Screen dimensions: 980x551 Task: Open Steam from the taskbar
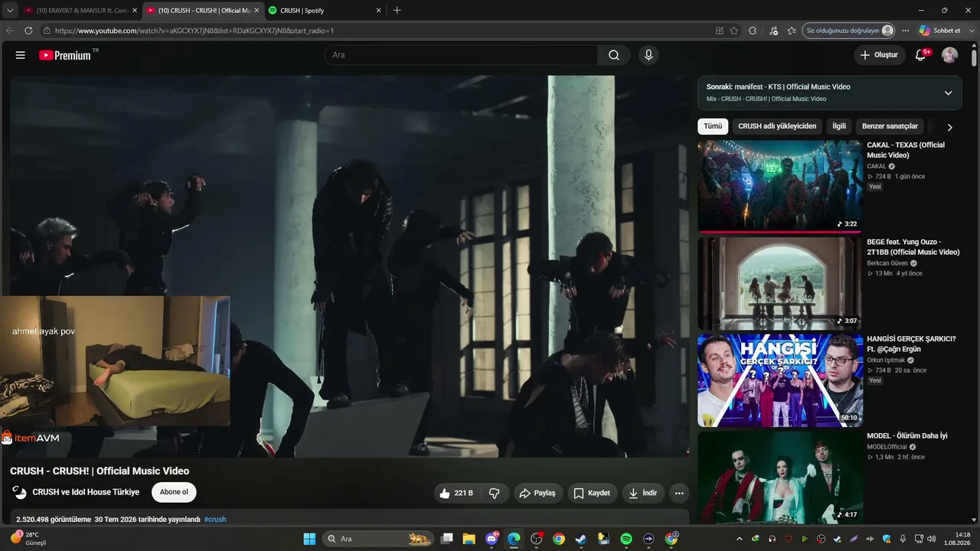point(581,539)
